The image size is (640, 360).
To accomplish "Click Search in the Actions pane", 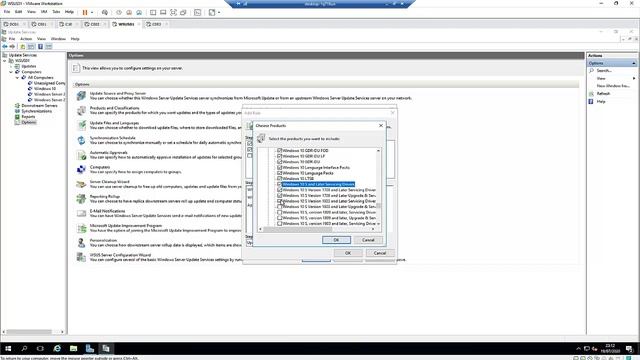I will point(604,71).
